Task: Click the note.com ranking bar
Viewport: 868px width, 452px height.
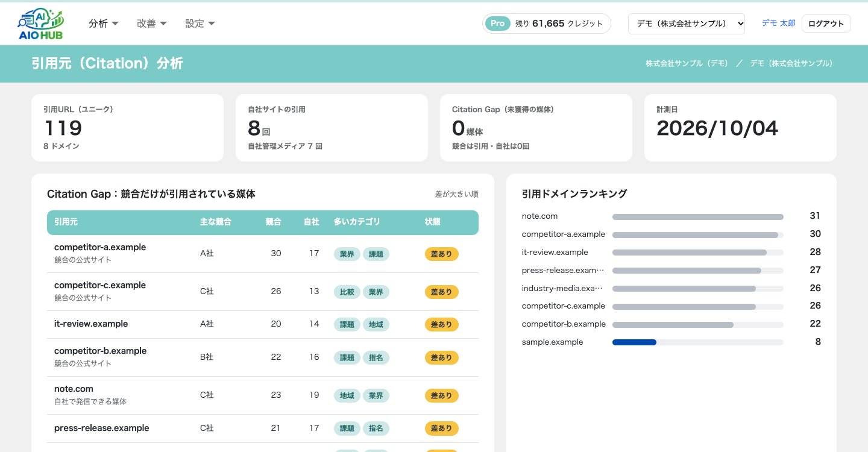Action: point(698,217)
